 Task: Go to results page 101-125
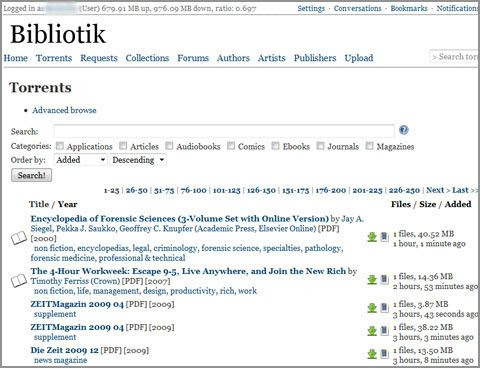[x=226, y=190]
